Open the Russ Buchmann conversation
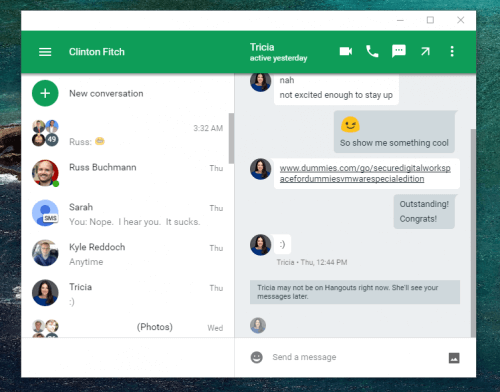Screen dimensions: 500x392 (128, 173)
